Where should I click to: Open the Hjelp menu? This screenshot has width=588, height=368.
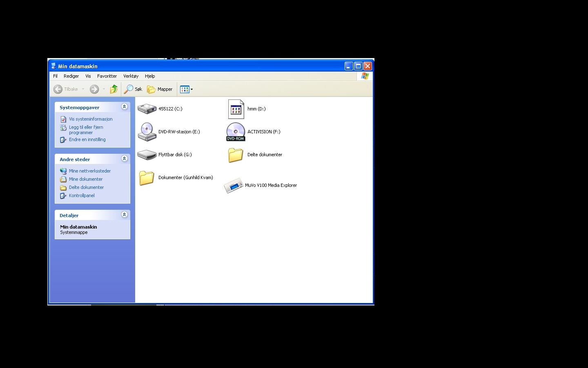point(150,76)
